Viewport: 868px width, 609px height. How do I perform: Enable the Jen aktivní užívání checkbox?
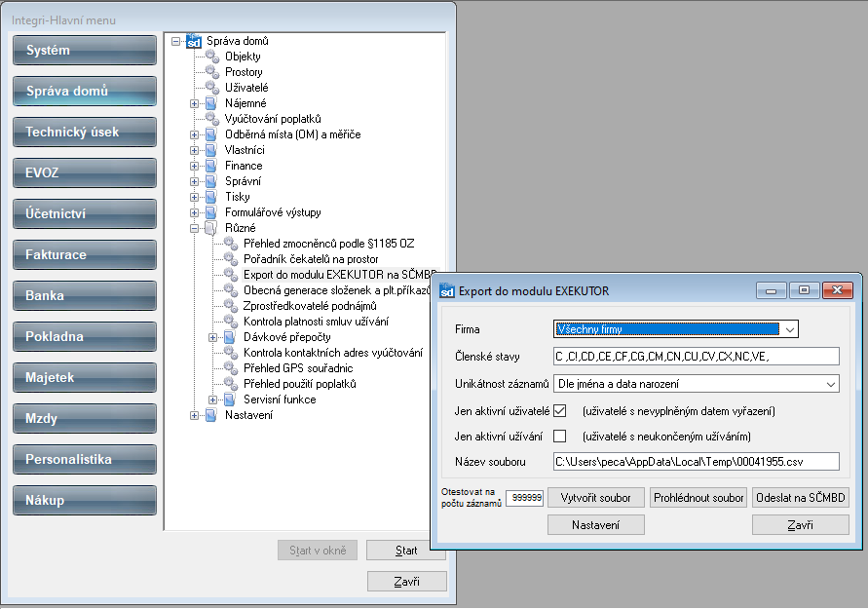(559, 436)
